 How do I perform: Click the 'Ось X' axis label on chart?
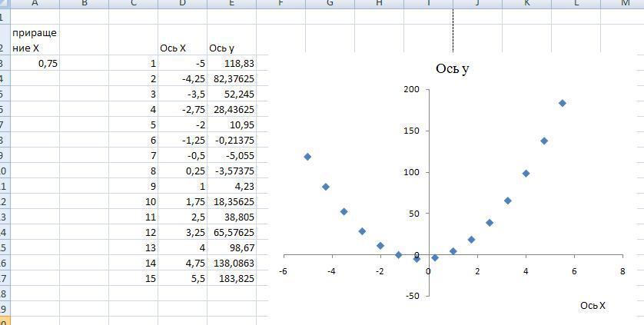point(593,306)
